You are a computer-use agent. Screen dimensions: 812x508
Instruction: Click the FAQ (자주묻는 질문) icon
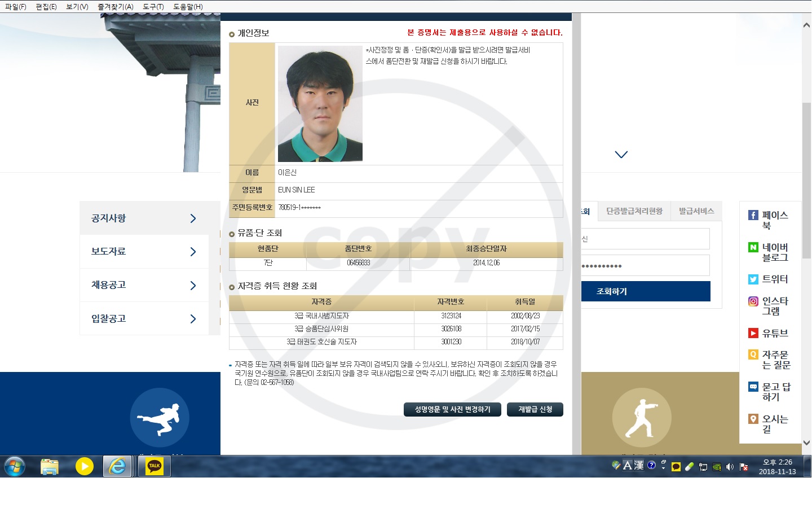pyautogui.click(x=753, y=354)
